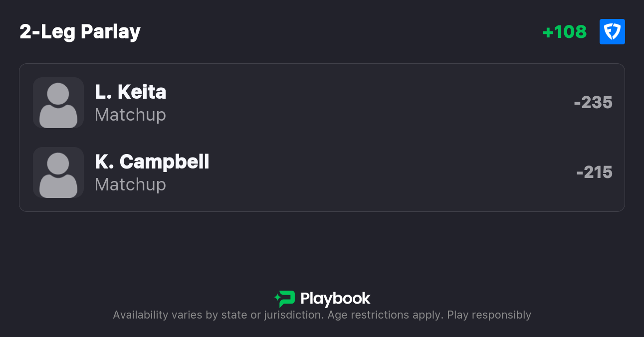644x337 pixels.
Task: Click the word "Parlay" in the heading
Action: pos(111,32)
